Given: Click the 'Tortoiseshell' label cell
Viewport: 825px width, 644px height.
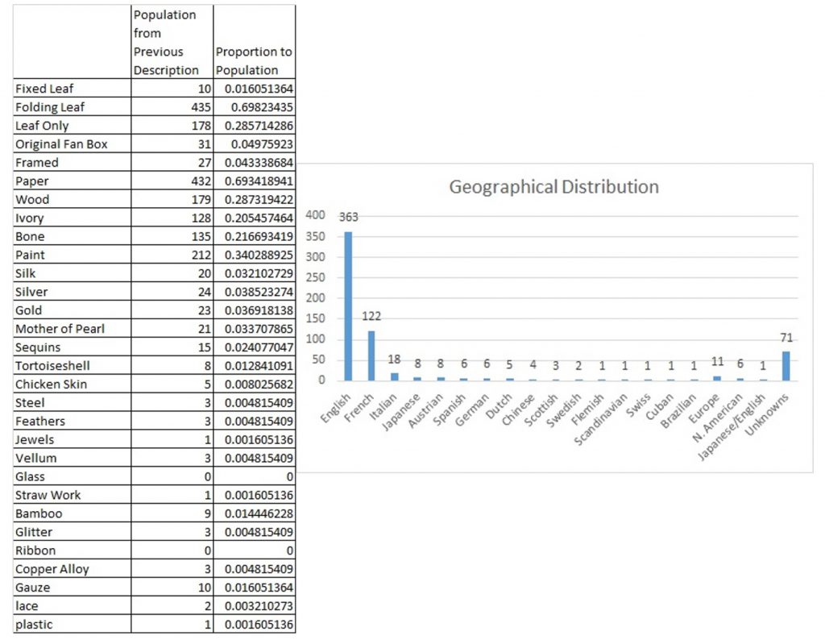Looking at the screenshot, I should pos(72,365).
